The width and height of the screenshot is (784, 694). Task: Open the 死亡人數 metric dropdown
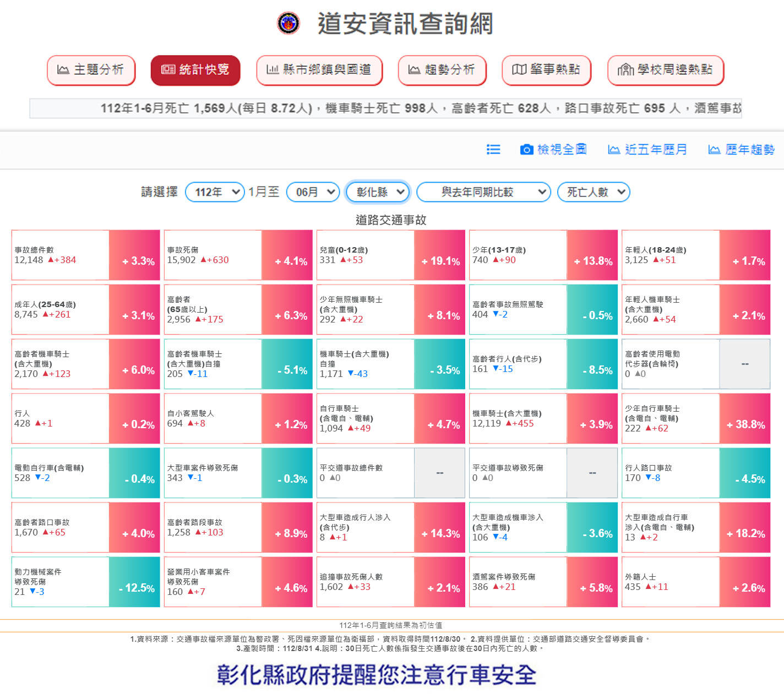594,192
